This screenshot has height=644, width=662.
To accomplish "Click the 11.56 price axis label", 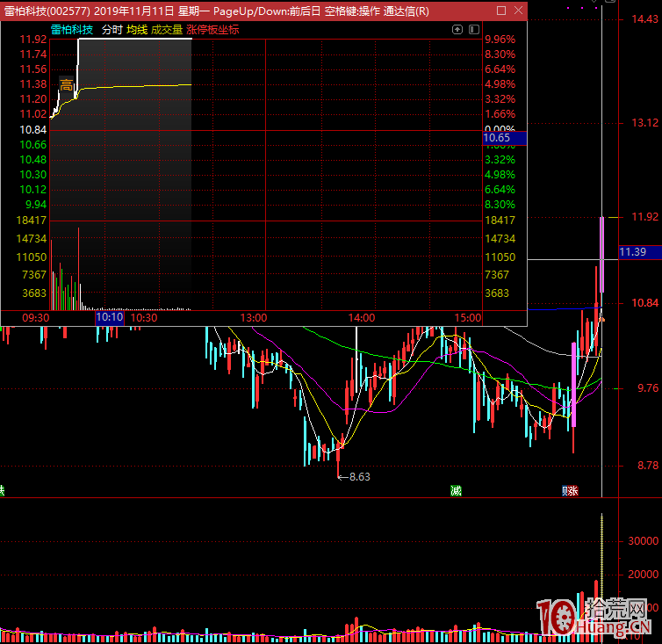I will (x=33, y=69).
